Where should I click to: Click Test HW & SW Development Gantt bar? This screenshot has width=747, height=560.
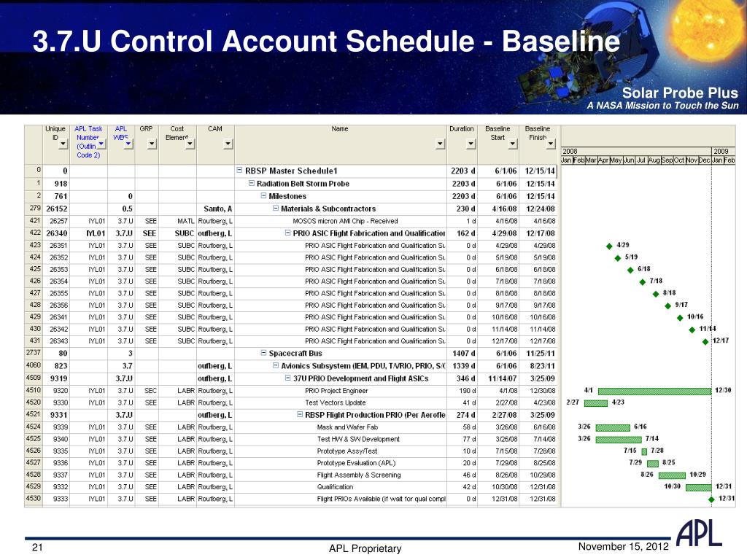pos(619,440)
